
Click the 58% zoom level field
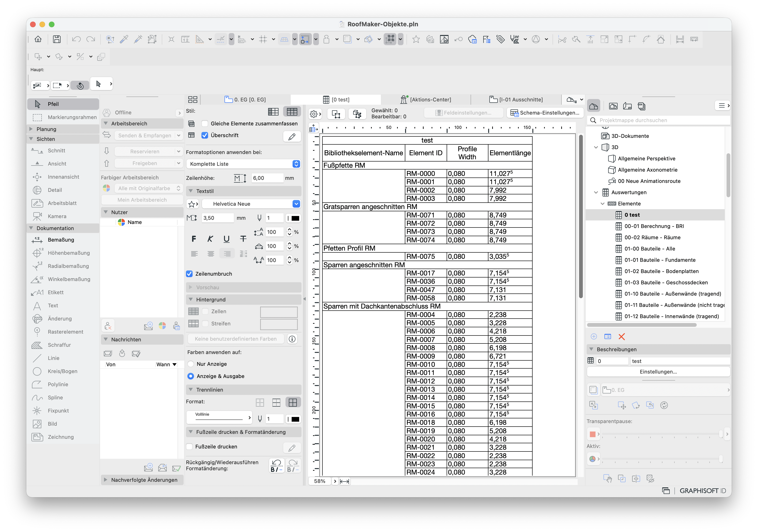coord(320,481)
